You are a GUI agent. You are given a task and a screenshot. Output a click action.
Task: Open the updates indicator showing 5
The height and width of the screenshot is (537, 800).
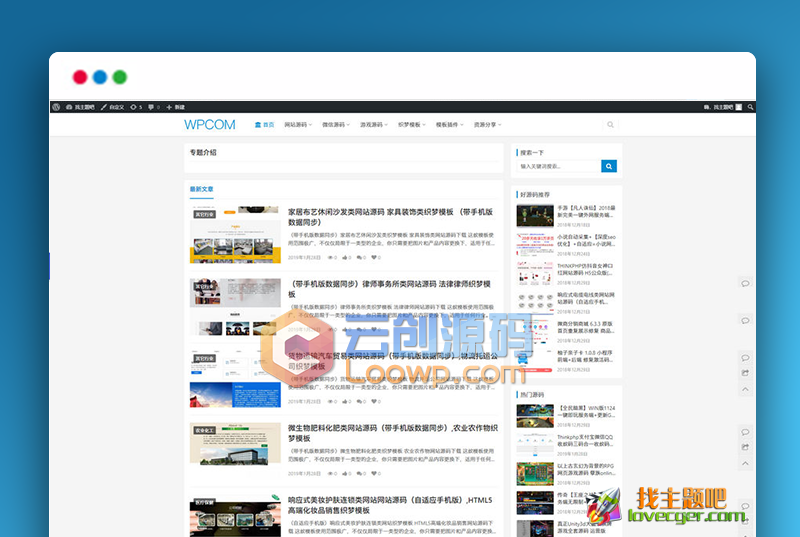pyautogui.click(x=136, y=107)
